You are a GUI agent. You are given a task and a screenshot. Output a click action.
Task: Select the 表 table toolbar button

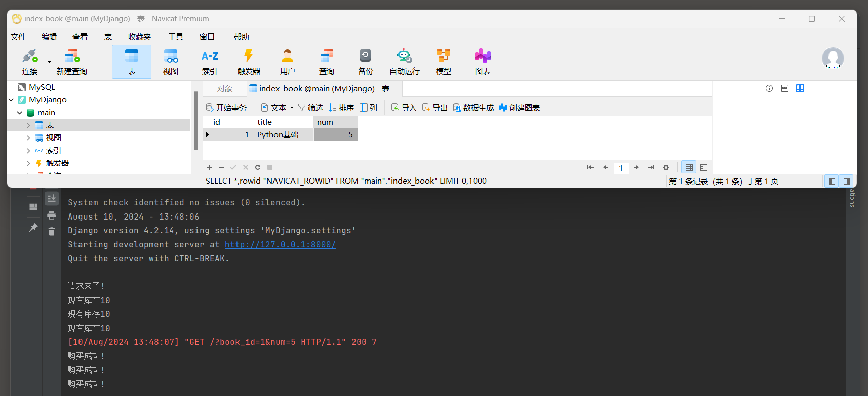click(x=132, y=62)
